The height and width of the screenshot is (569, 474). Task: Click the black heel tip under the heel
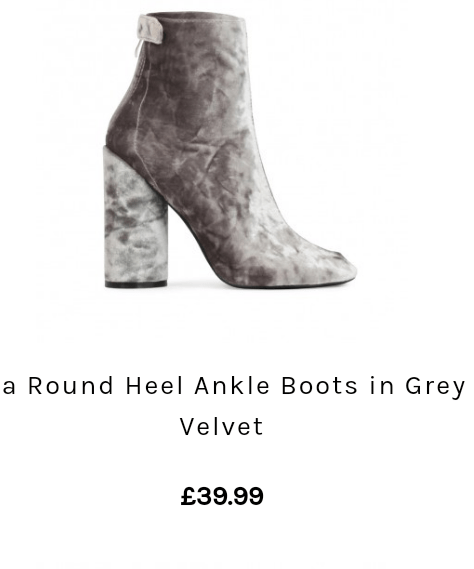pos(136,284)
